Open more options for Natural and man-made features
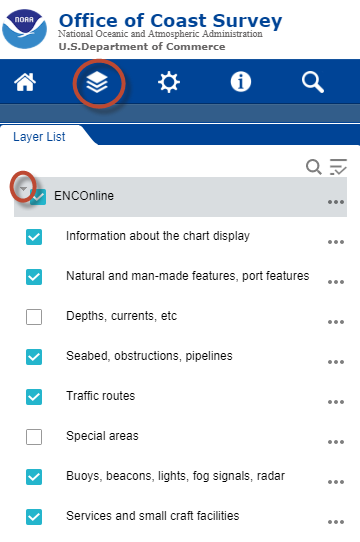 coord(335,282)
